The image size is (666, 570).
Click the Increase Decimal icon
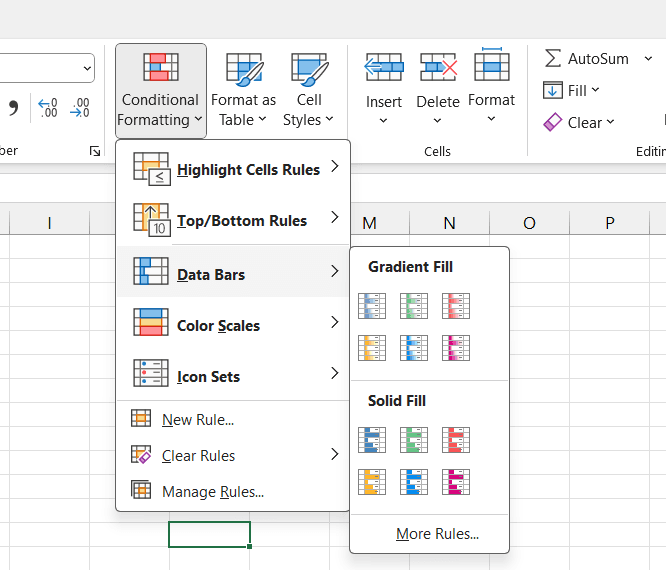pyautogui.click(x=47, y=107)
